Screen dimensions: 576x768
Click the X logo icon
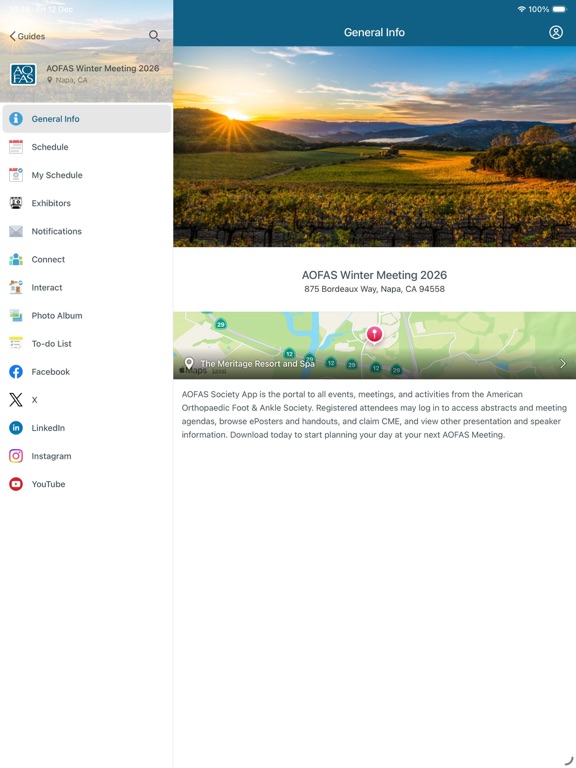16,400
